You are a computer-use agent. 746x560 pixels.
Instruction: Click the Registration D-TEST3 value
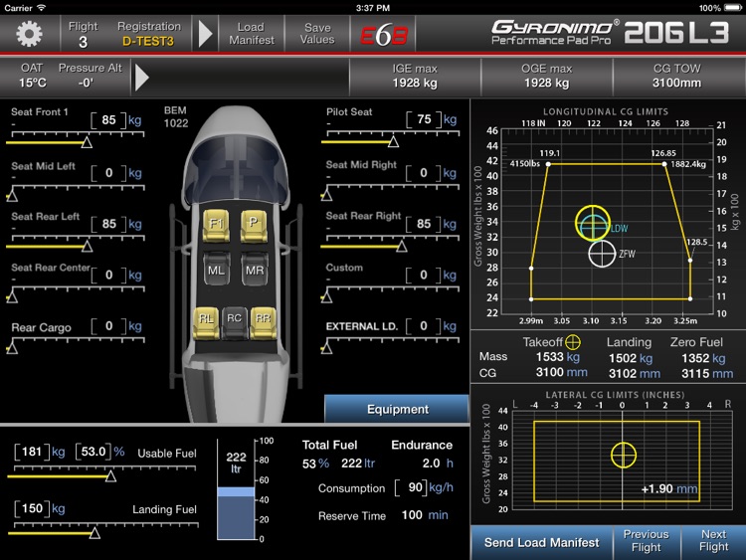(x=148, y=42)
